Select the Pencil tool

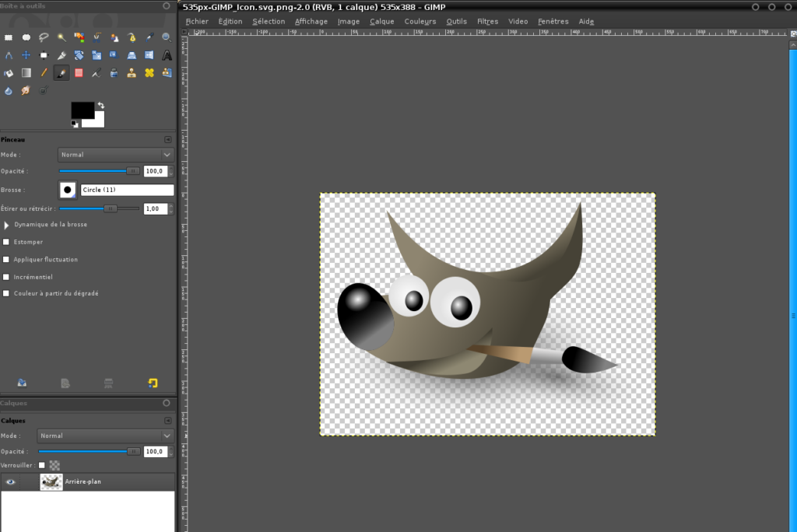(x=44, y=72)
